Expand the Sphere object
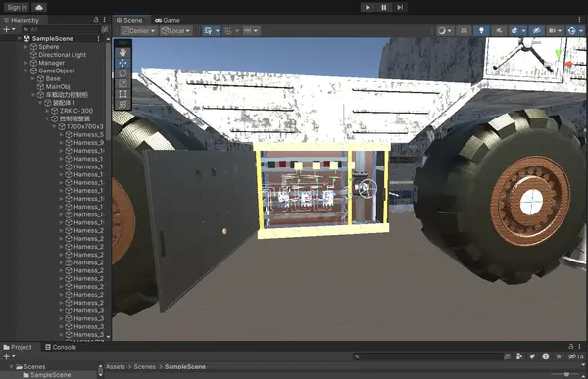The height and width of the screenshot is (379, 588). [25, 47]
